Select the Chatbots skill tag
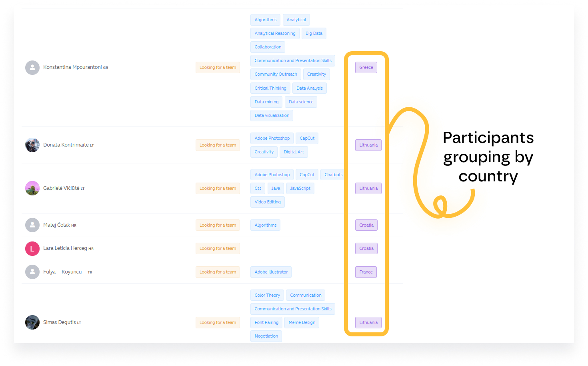Viewport: 588px width, 366px height. coord(333,175)
